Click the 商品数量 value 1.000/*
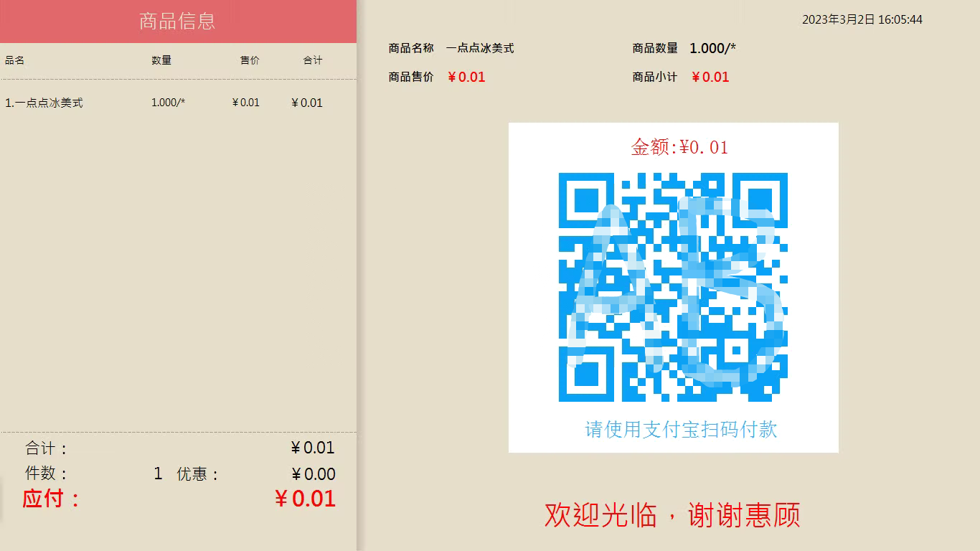 [712, 48]
